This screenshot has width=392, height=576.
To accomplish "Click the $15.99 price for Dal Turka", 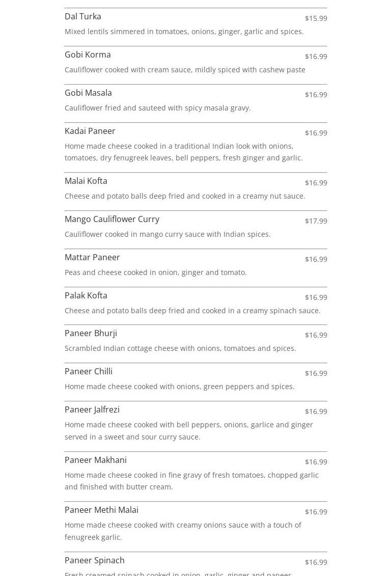I will click(x=316, y=18).
